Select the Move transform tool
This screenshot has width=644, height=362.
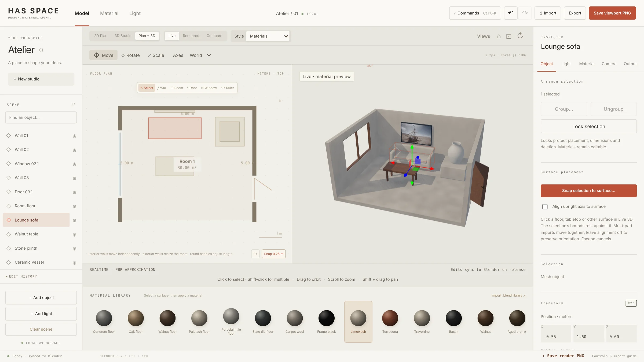[103, 55]
